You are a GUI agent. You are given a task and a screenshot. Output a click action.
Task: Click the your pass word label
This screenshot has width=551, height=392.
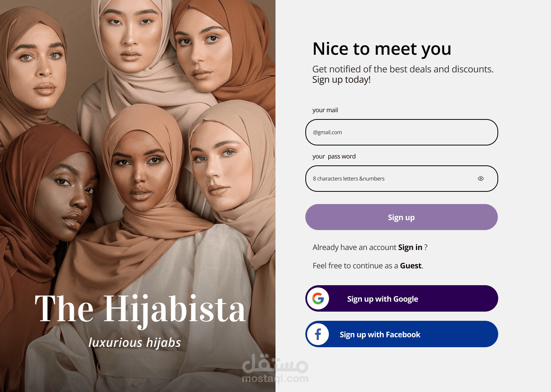click(x=334, y=157)
